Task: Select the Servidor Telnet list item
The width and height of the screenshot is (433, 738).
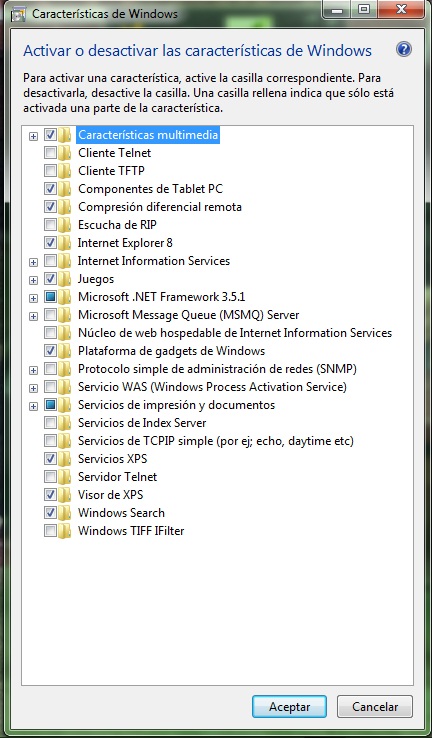Action: point(117,477)
